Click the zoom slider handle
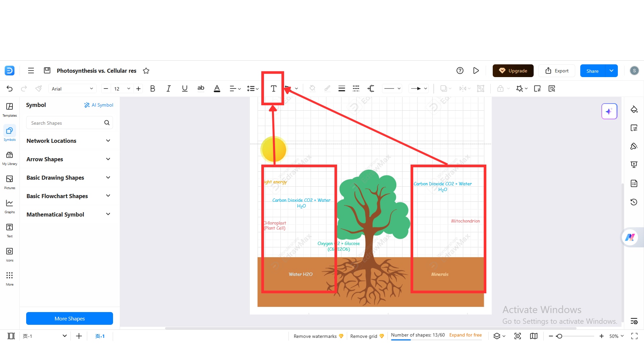This screenshot has width=644, height=362. click(x=559, y=336)
